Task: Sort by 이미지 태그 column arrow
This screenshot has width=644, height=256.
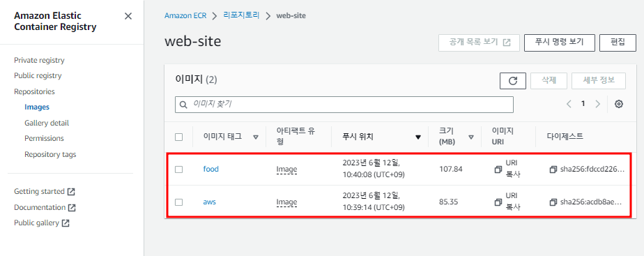Action: [x=256, y=137]
